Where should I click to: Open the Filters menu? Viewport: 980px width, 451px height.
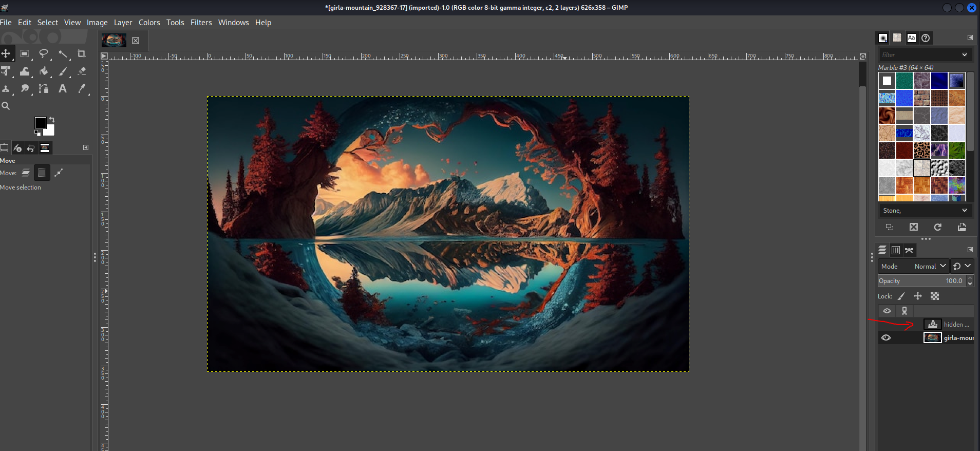pos(201,23)
